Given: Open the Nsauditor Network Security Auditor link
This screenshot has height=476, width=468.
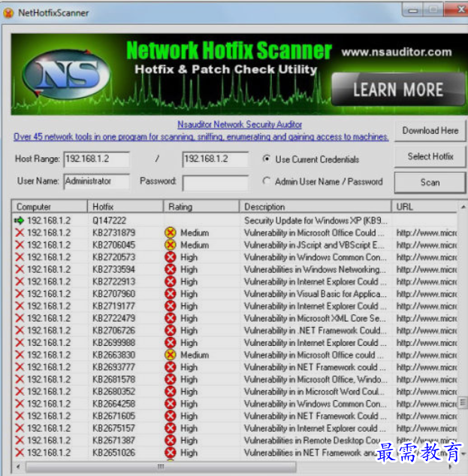Looking at the screenshot, I should 240,125.
